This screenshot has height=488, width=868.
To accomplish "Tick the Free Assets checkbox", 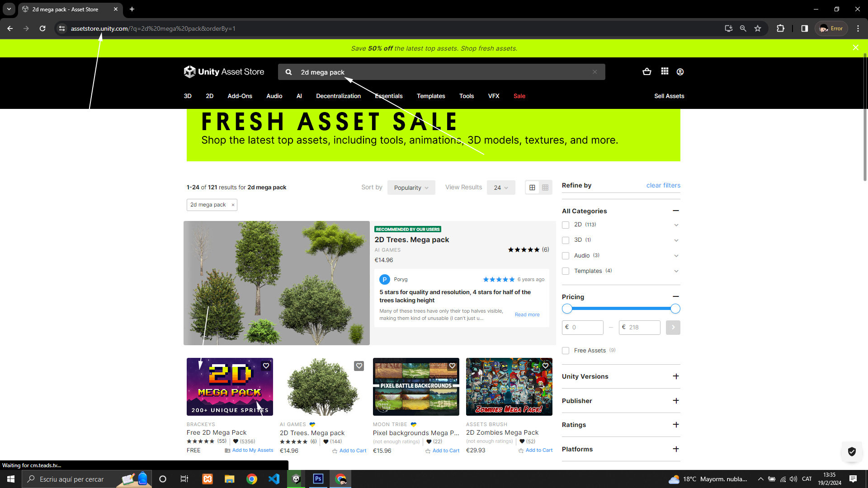I will (x=566, y=351).
